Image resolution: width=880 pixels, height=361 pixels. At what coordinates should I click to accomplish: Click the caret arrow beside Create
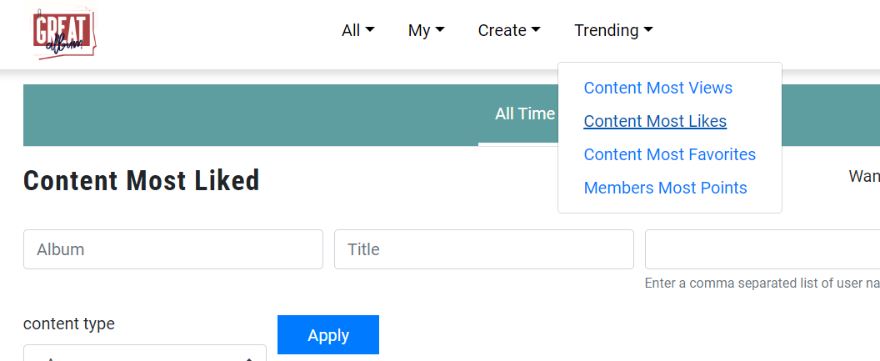[x=535, y=30]
